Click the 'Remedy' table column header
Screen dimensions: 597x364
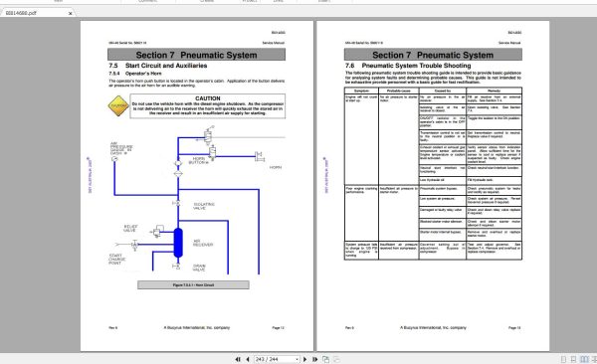click(494, 91)
